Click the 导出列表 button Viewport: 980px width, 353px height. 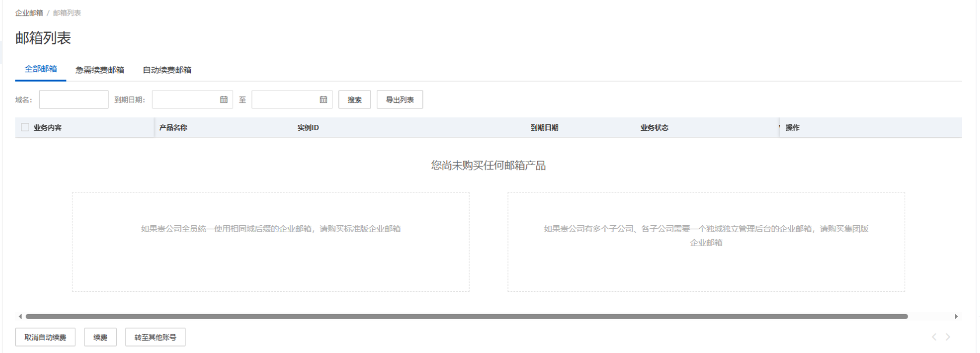tap(400, 100)
